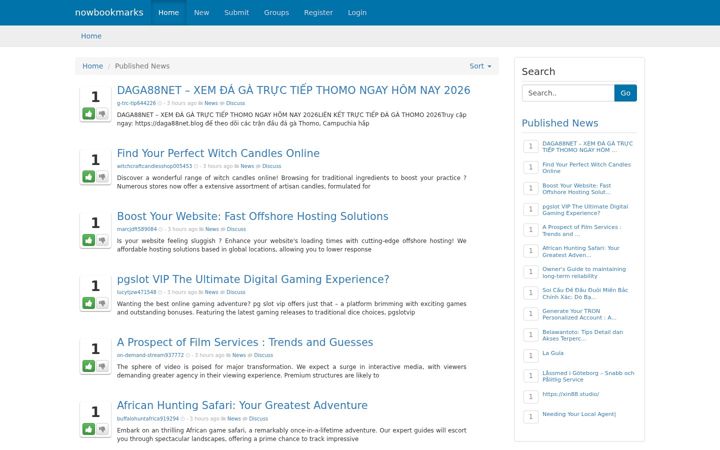Downvote Find Your Perfect Witch Candles post

pyautogui.click(x=102, y=177)
